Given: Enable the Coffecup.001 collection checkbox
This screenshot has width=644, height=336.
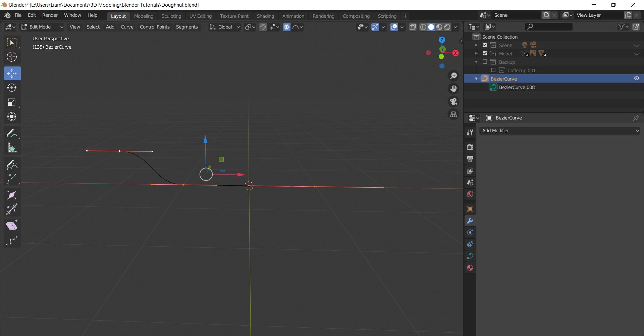Looking at the screenshot, I should [x=493, y=70].
